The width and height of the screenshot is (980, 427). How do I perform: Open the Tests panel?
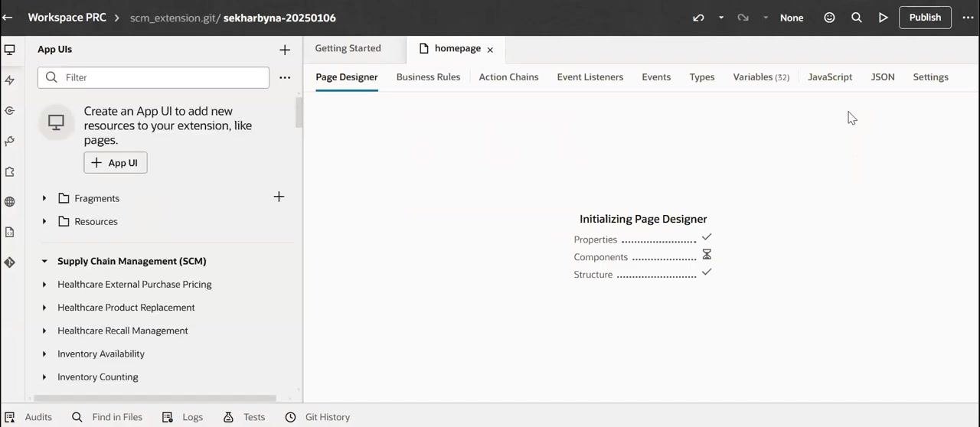pyautogui.click(x=244, y=417)
